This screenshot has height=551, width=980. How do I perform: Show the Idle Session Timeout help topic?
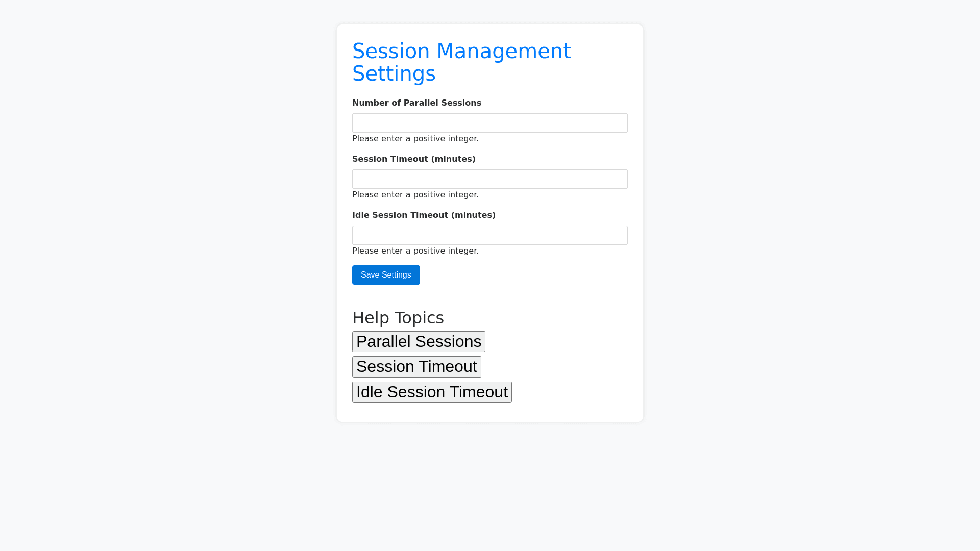[432, 392]
